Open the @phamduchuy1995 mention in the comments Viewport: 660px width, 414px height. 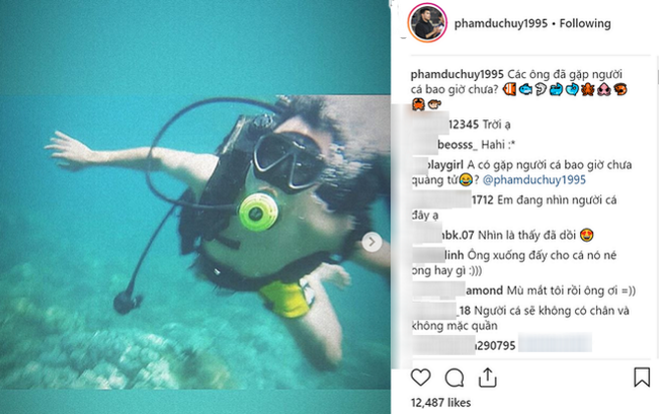(x=534, y=180)
